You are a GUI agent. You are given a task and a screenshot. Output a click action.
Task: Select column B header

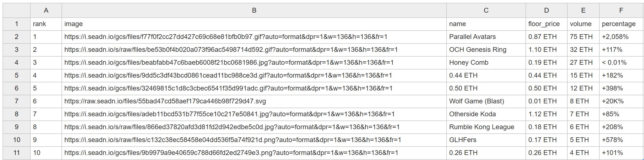pyautogui.click(x=254, y=10)
